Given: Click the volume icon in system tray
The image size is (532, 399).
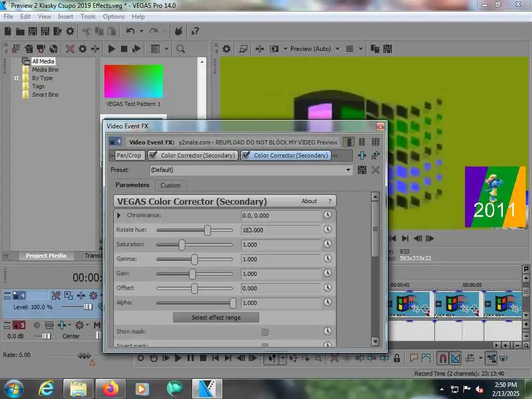Looking at the screenshot, I should coord(480,389).
